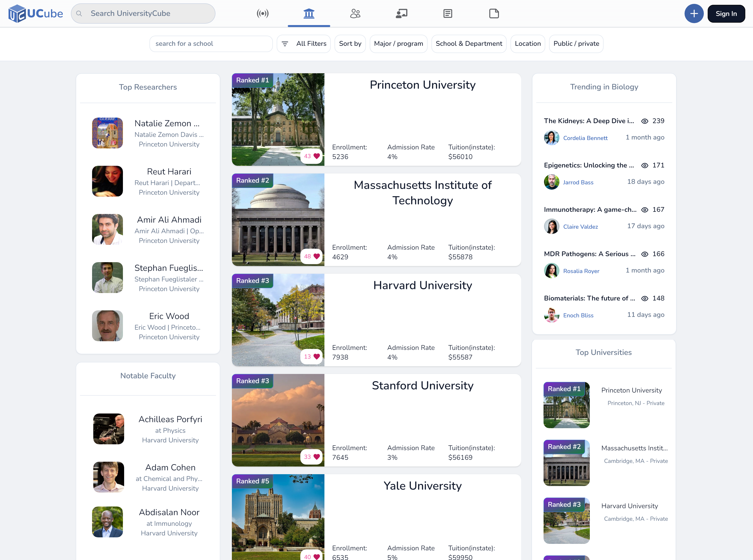Open the news article icon
Screen dimensions: 753x560
(448, 13)
